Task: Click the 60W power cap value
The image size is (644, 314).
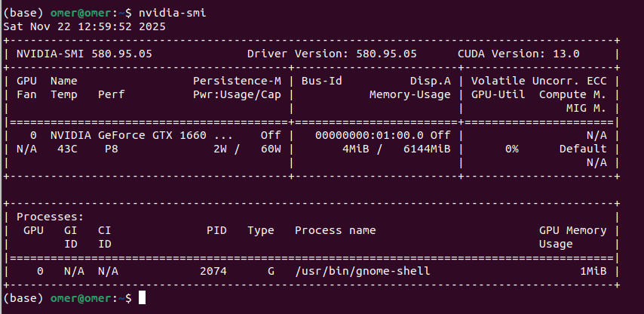Action: pyautogui.click(x=269, y=149)
